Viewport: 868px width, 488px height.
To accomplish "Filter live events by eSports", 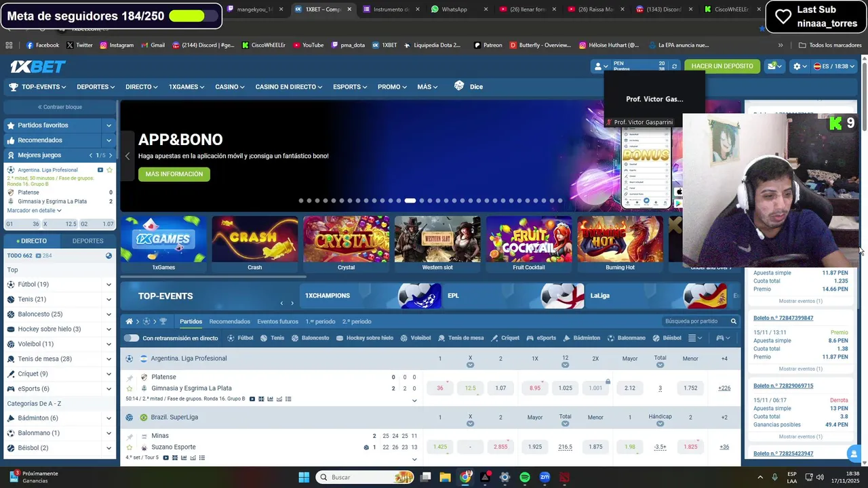I will [x=541, y=338].
